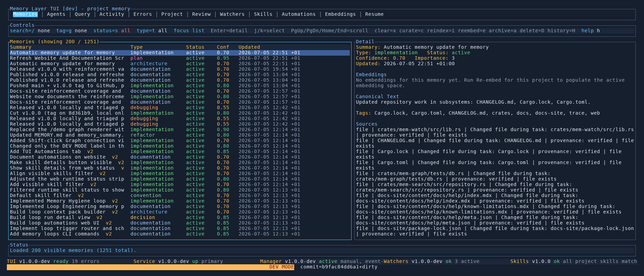The height and width of the screenshot is (276, 644).
Task: Select 'Filtered runtime skill status to show' row
Action: coord(180,190)
